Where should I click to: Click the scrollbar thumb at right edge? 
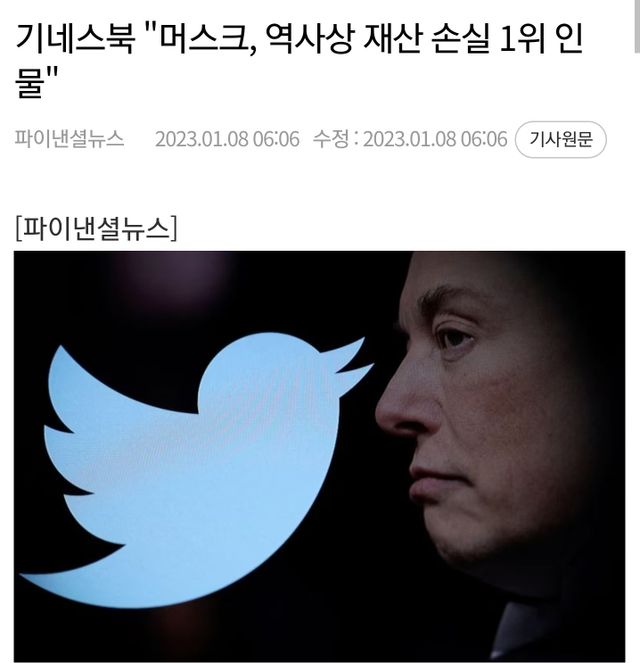637,26
